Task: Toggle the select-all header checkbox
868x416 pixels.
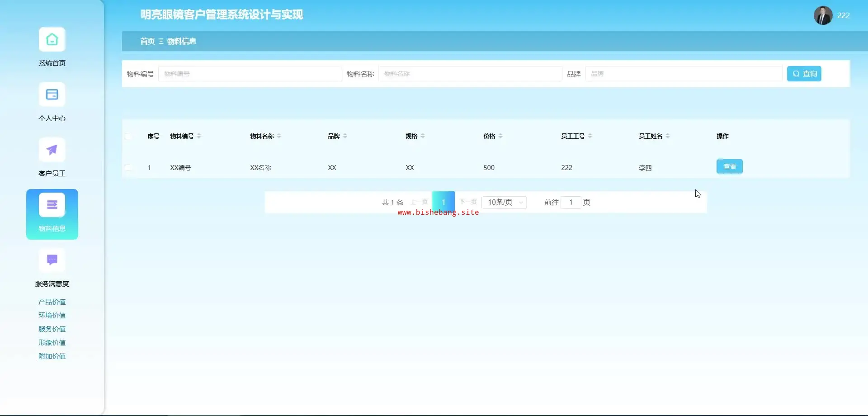Action: (x=128, y=136)
